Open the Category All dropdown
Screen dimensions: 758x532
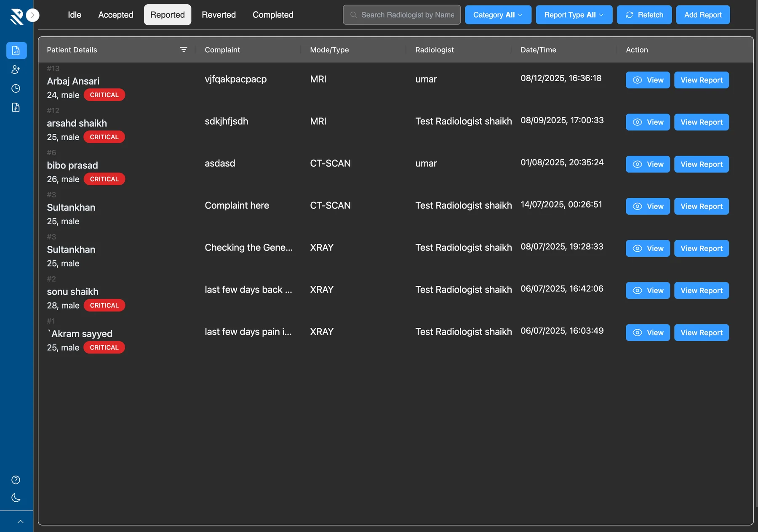tap(498, 15)
